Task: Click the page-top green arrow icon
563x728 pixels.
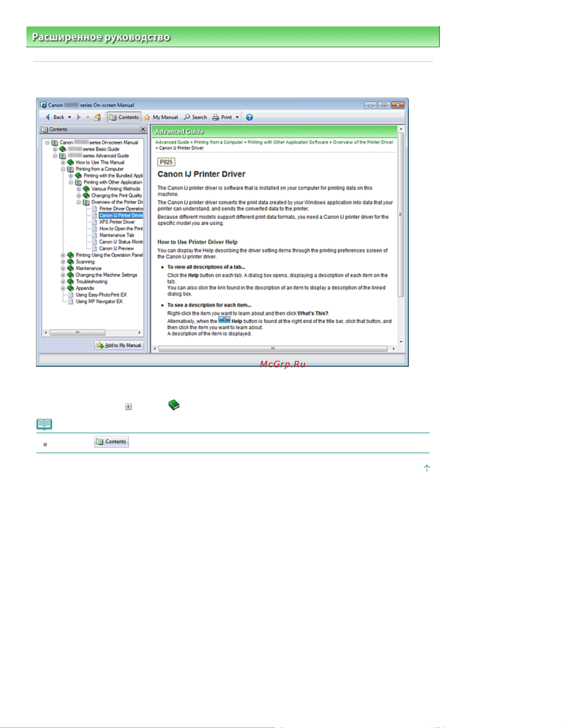Action: pyautogui.click(x=427, y=468)
